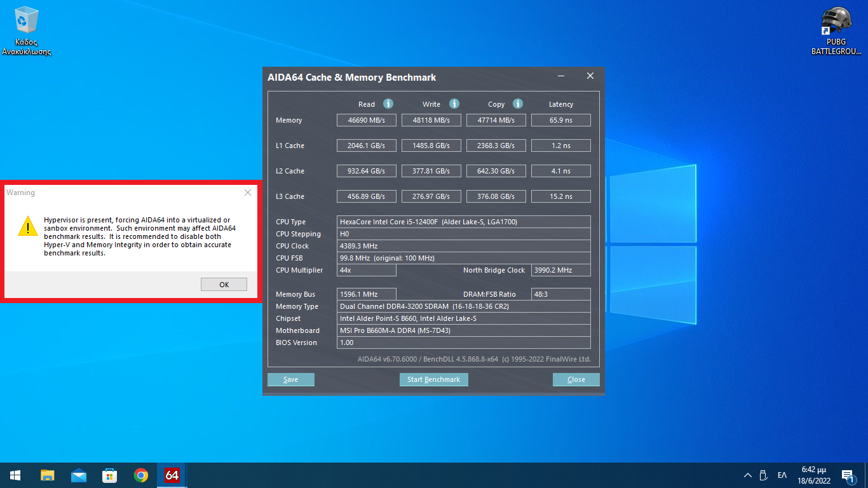
Task: Select the AIDA64 taskbar icon
Action: (x=172, y=475)
